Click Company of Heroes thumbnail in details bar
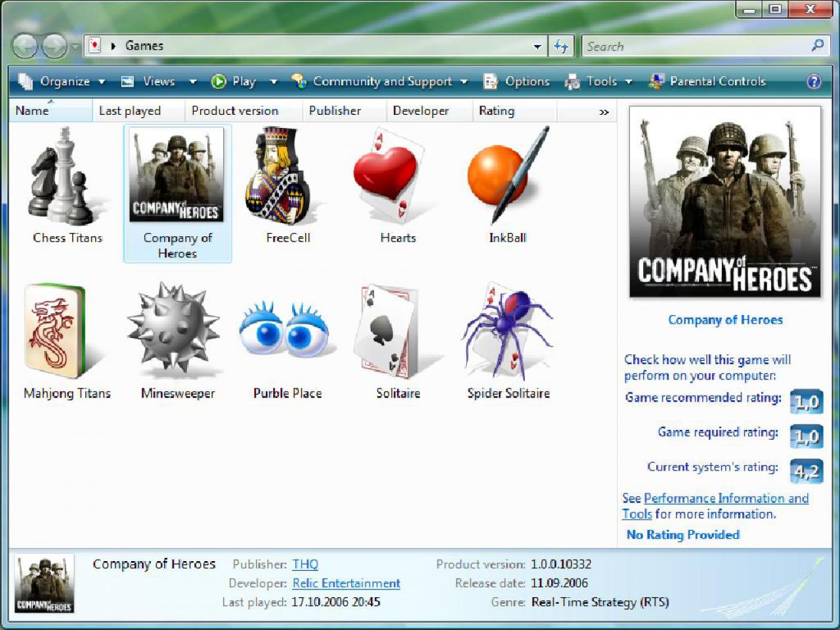Screen dimensions: 840x630 [x=45, y=584]
